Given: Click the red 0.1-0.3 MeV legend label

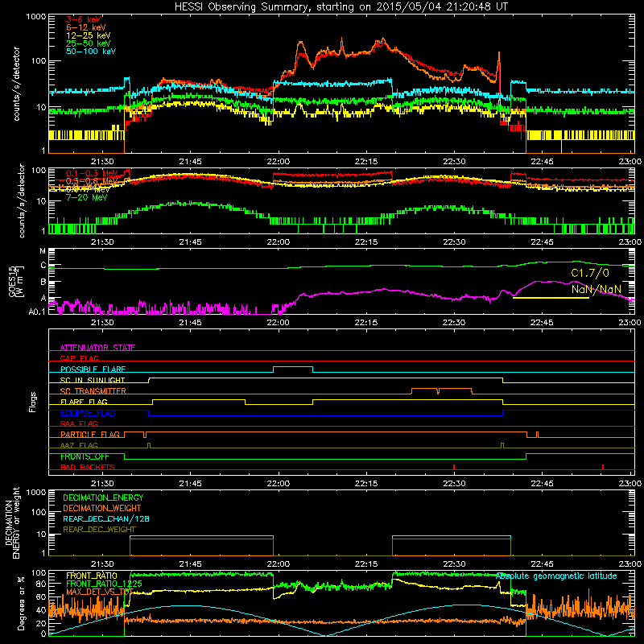Looking at the screenshot, I should (x=92, y=173).
